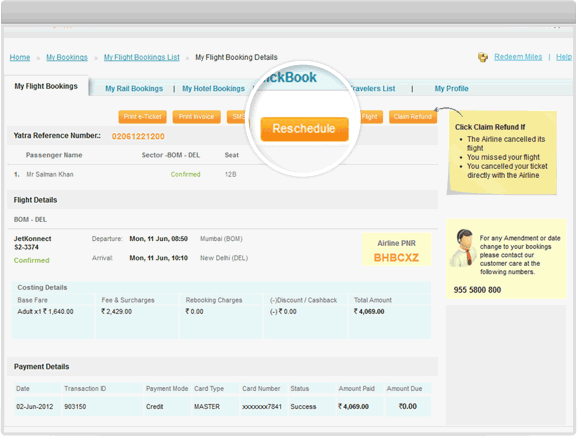Click the Airline PNR code BHBCXZ
The image size is (577, 436).
(396, 258)
